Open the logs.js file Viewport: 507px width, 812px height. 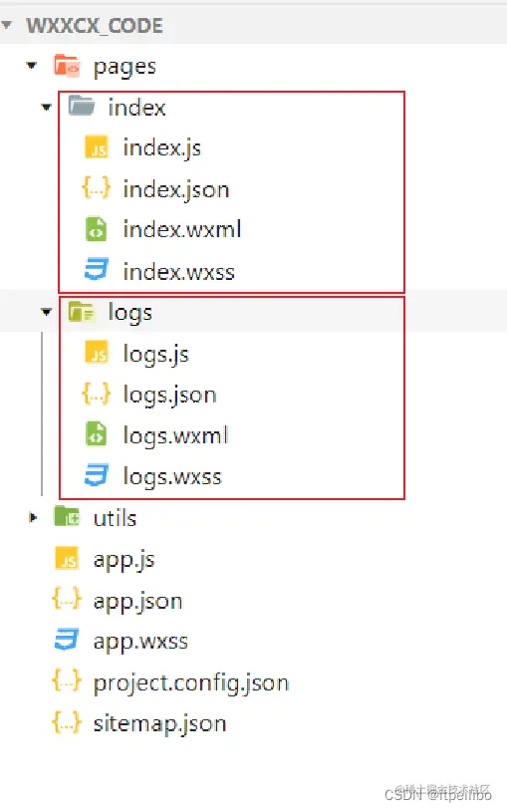coord(155,355)
